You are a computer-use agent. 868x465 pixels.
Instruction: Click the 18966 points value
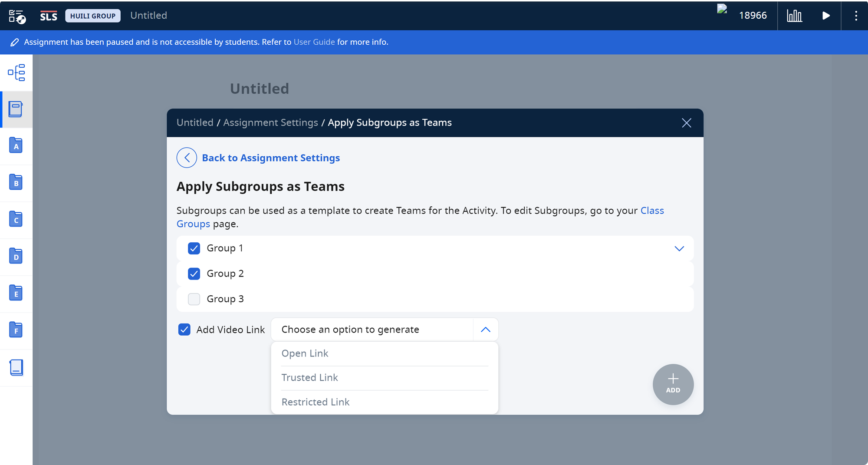coord(753,16)
